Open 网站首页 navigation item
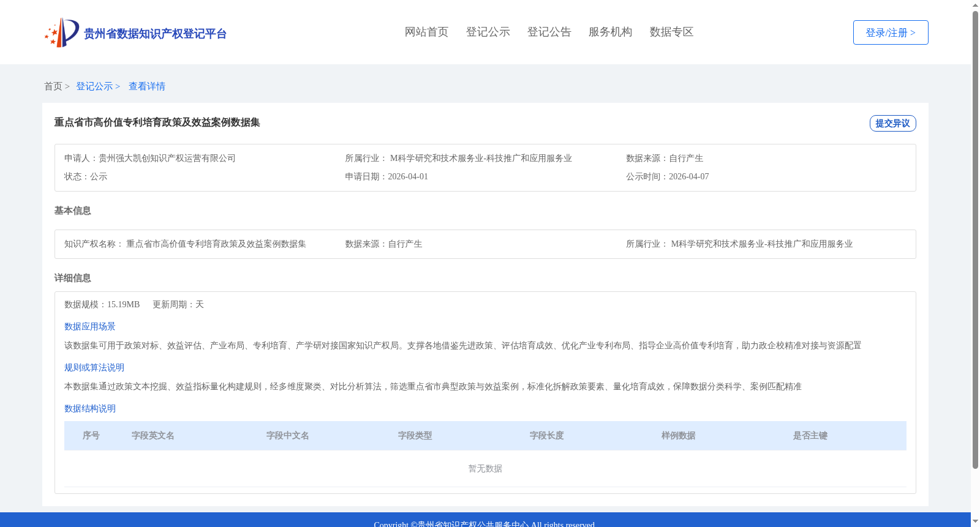 426,32
